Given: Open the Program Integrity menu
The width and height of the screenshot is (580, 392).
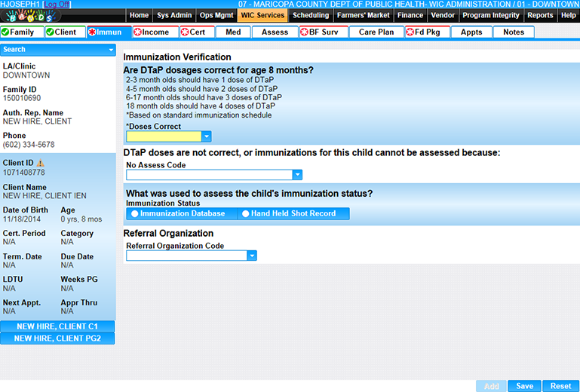Looking at the screenshot, I should click(491, 15).
